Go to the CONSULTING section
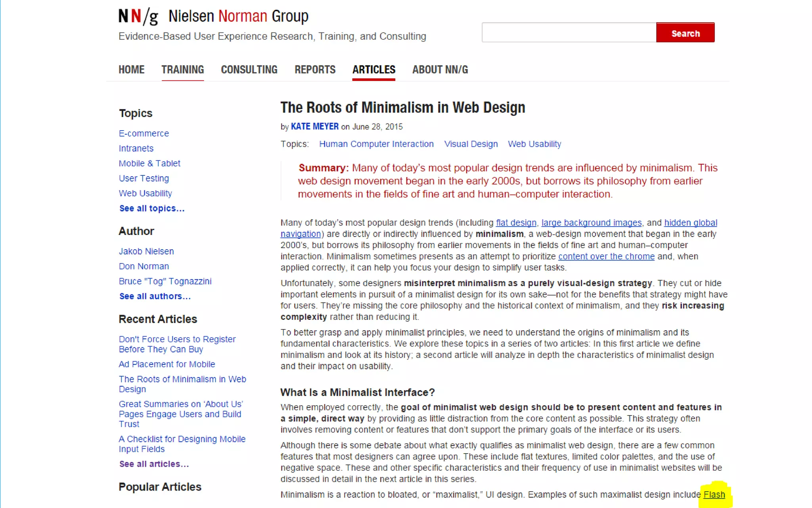The image size is (812, 508). 249,70
